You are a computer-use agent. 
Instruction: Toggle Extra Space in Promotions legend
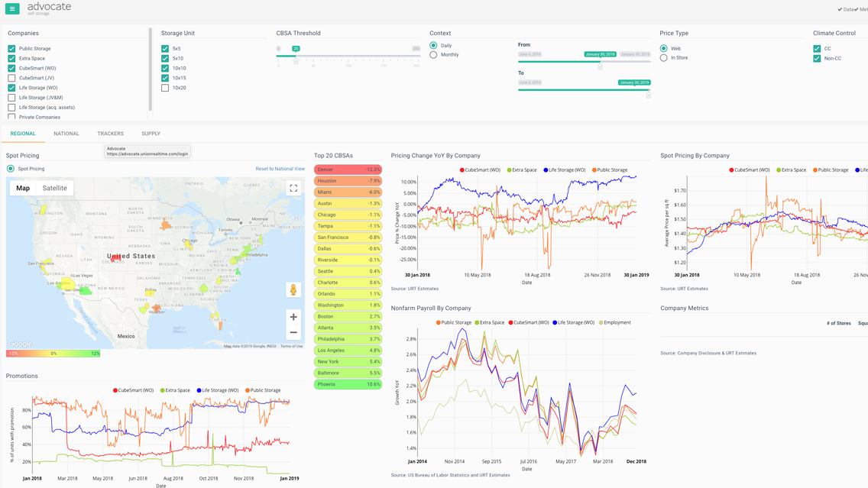point(174,390)
